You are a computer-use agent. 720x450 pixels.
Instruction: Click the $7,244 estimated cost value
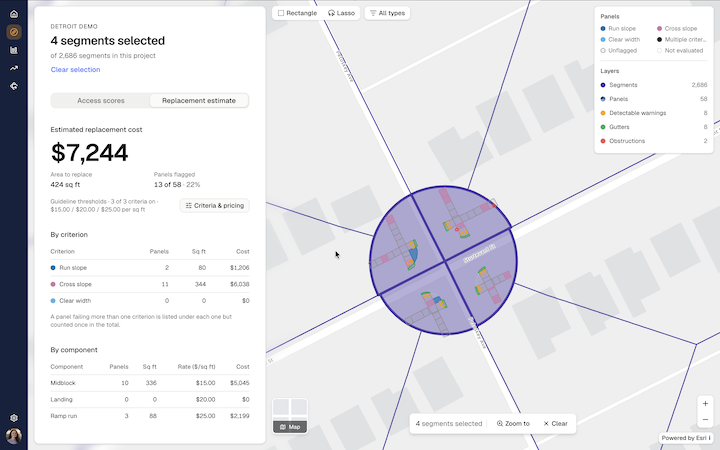coord(89,153)
